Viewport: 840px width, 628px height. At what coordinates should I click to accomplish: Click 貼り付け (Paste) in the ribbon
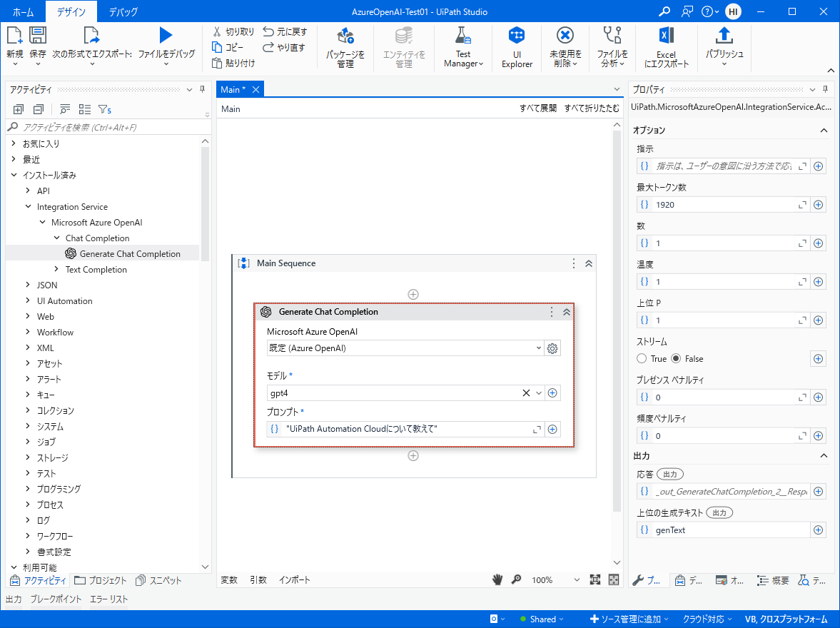tap(233, 64)
